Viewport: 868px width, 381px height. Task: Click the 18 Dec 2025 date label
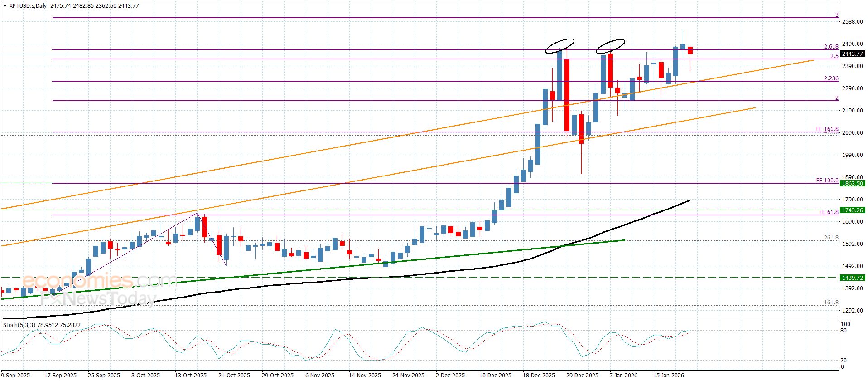point(538,375)
